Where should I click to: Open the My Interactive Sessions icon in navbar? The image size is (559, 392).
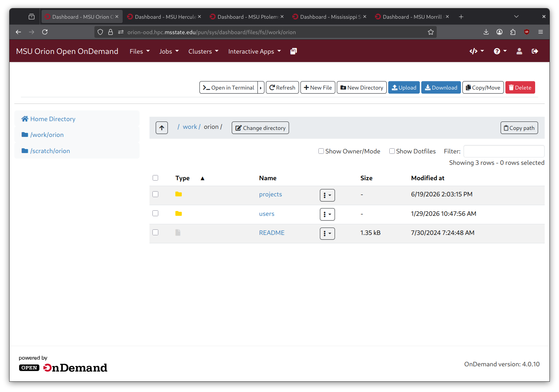pyautogui.click(x=293, y=51)
